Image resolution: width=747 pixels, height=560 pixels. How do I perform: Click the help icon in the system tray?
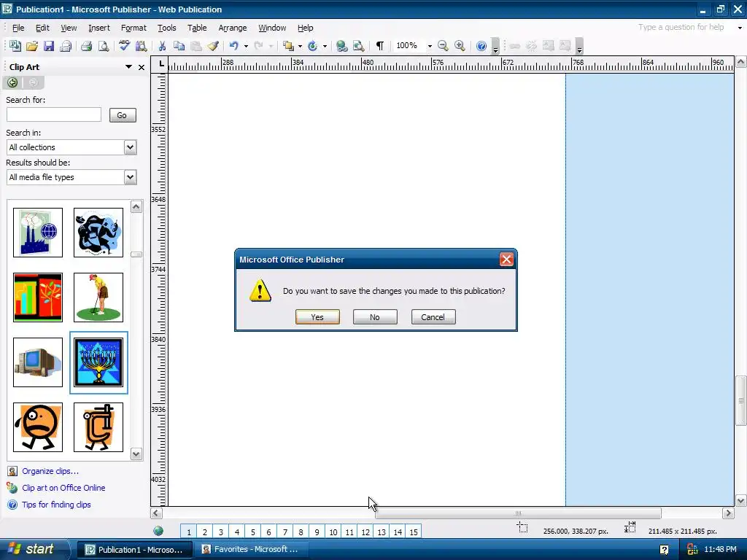point(664,550)
